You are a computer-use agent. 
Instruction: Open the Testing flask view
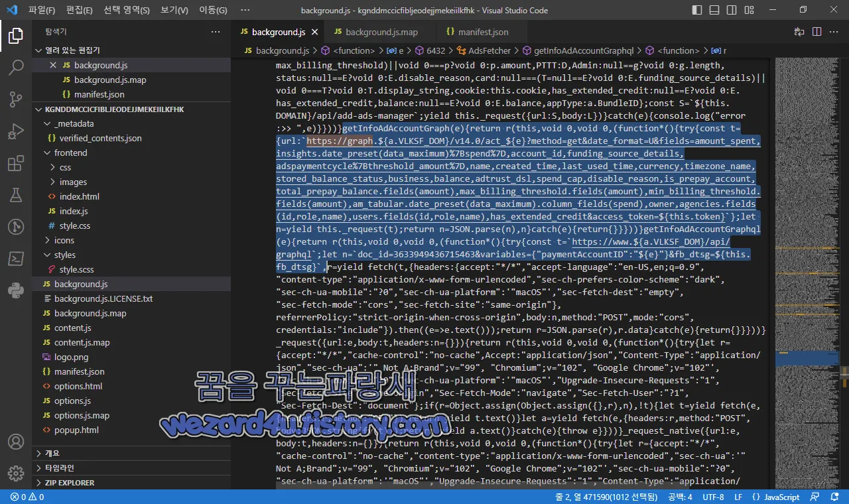coord(16,195)
